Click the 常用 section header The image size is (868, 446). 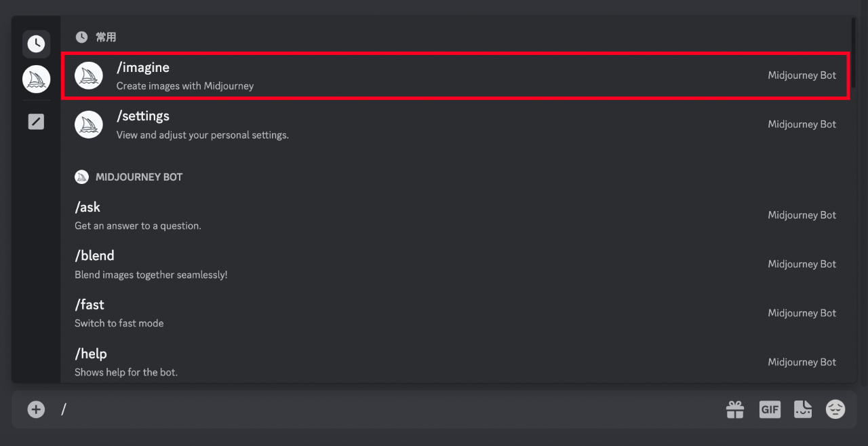105,37
